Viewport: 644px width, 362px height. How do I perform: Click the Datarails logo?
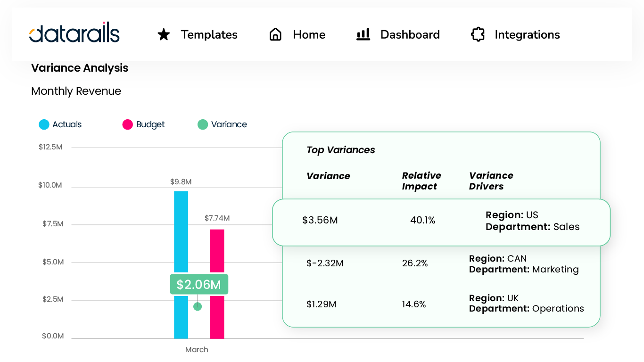point(74,33)
